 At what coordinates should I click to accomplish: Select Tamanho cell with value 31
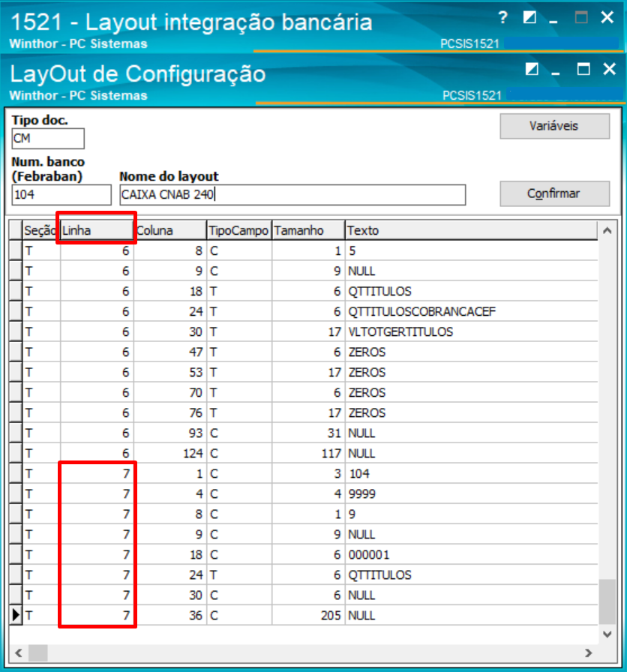(x=308, y=433)
